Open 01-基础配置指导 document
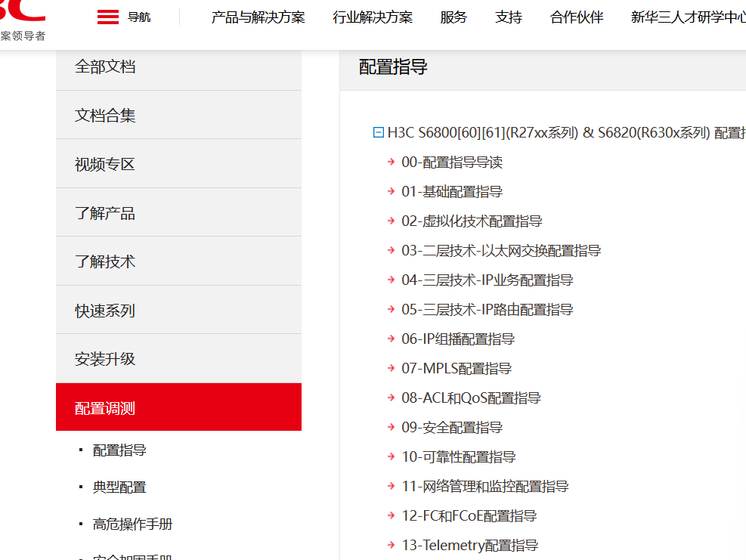 [452, 192]
